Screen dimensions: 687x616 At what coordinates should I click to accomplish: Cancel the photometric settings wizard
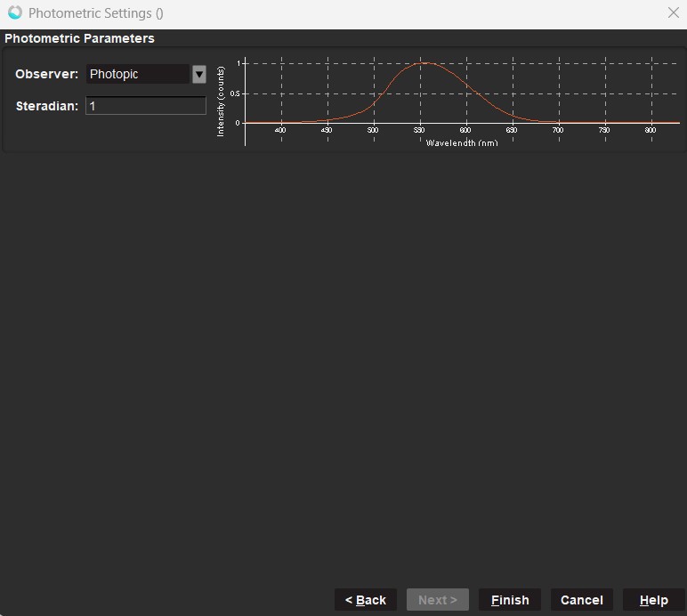(x=582, y=600)
